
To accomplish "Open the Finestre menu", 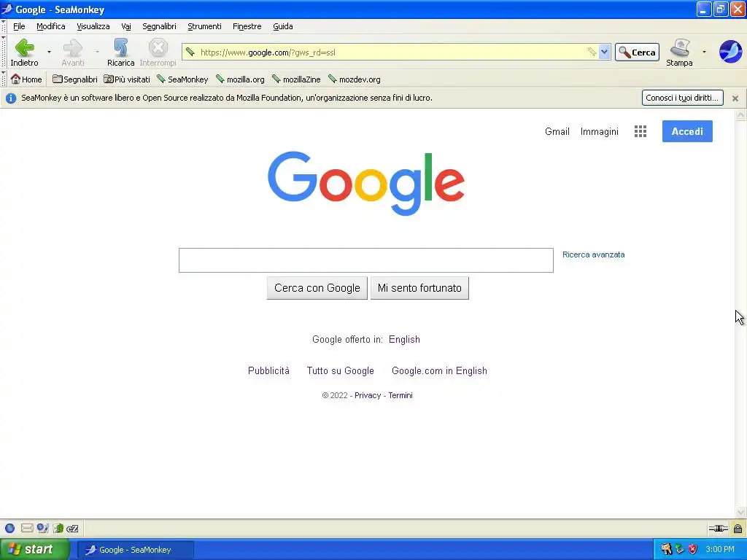I will 247,26.
